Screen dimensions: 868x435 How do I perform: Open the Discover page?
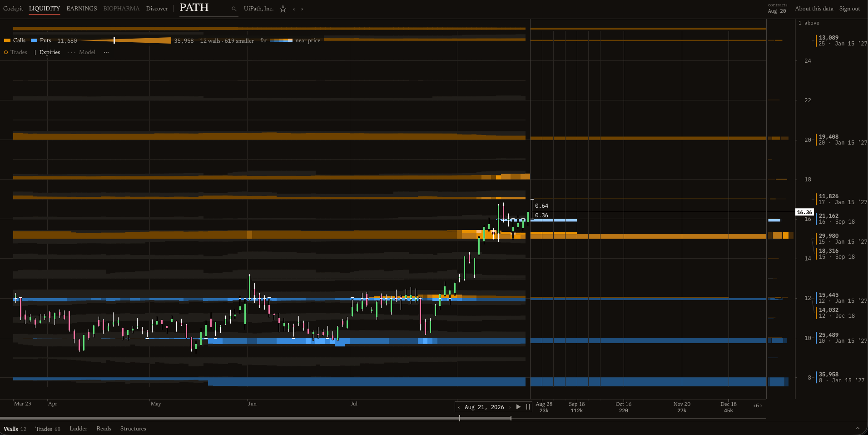click(157, 9)
